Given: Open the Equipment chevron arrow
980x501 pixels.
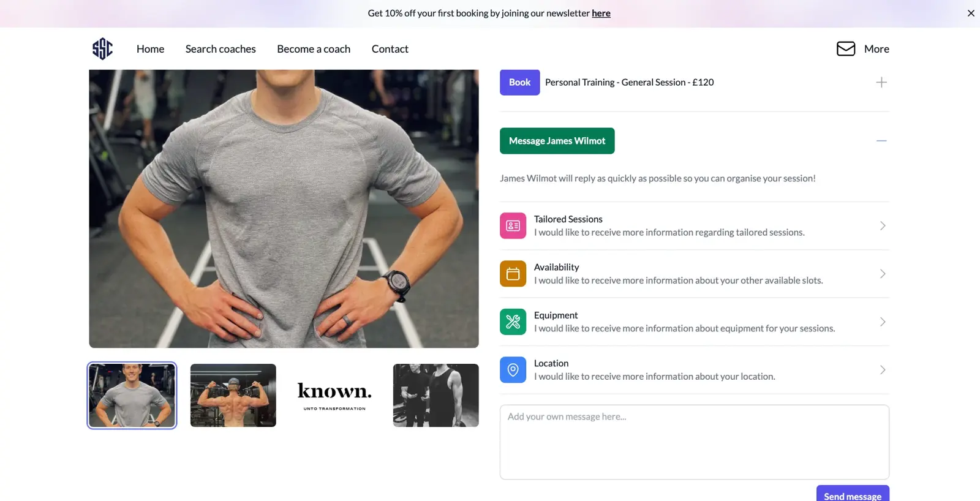Looking at the screenshot, I should (883, 322).
